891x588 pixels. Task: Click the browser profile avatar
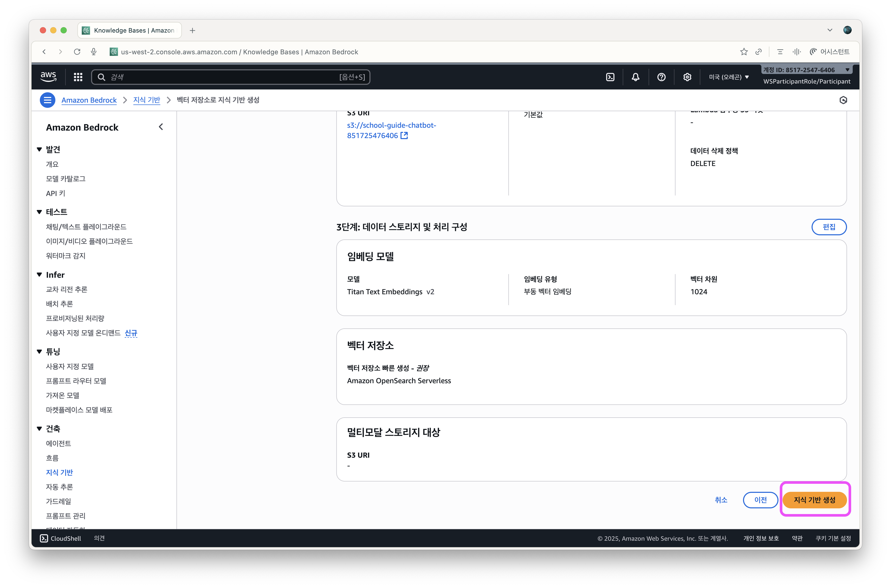[847, 30]
